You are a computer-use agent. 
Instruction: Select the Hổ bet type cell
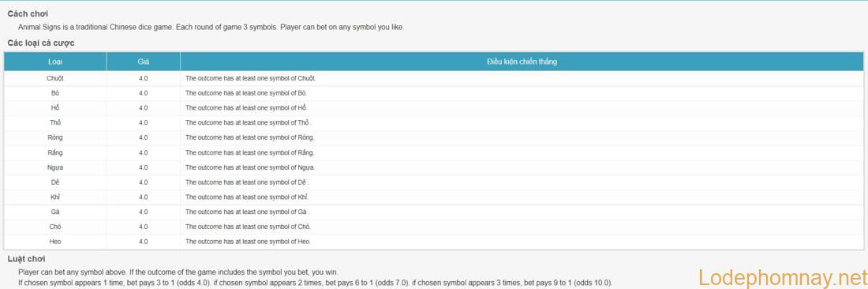tap(54, 108)
